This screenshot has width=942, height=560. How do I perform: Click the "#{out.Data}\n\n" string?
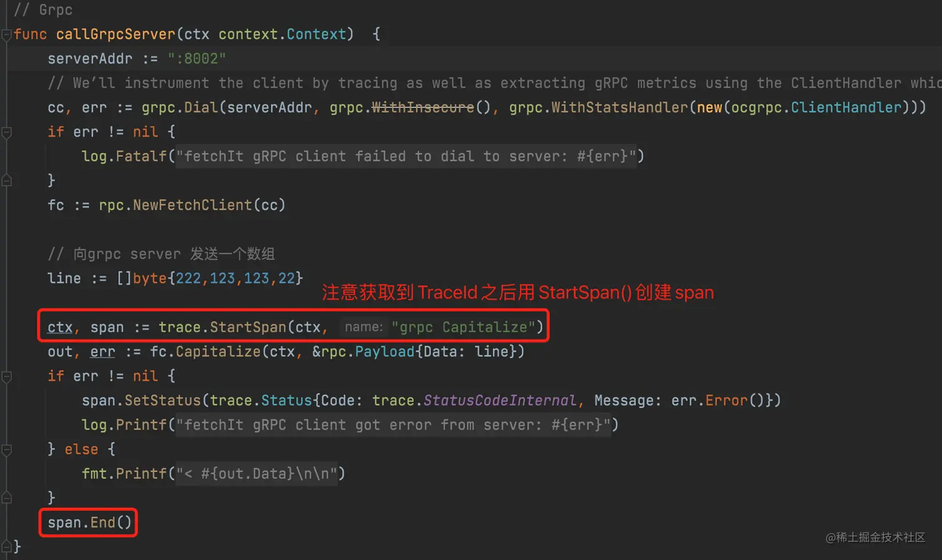coord(257,473)
